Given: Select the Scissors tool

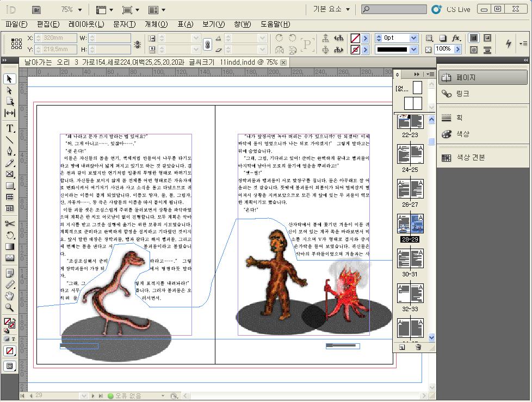Looking at the screenshot, I should (x=10, y=224).
